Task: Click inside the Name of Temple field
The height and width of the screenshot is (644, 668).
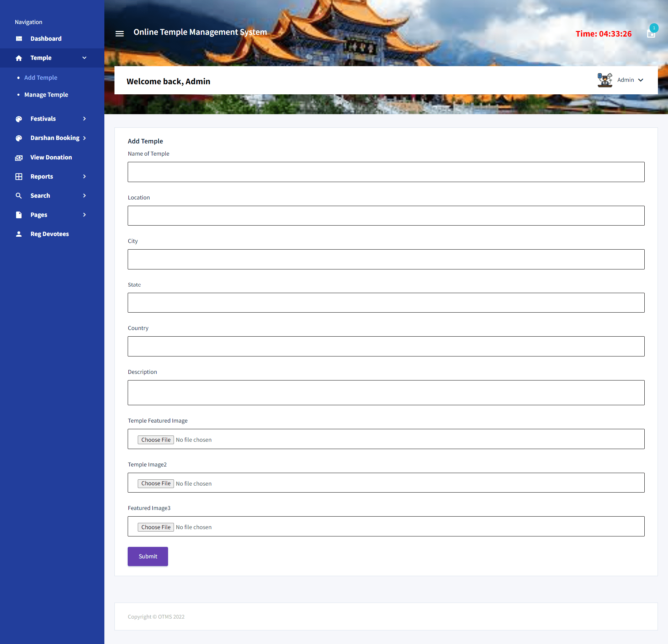Action: click(386, 172)
